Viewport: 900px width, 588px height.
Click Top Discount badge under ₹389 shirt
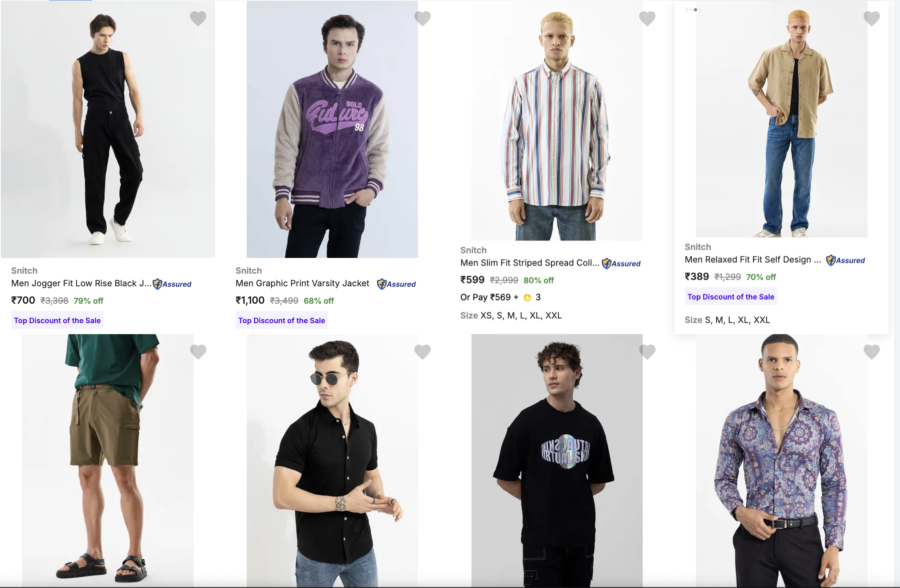pyautogui.click(x=731, y=297)
